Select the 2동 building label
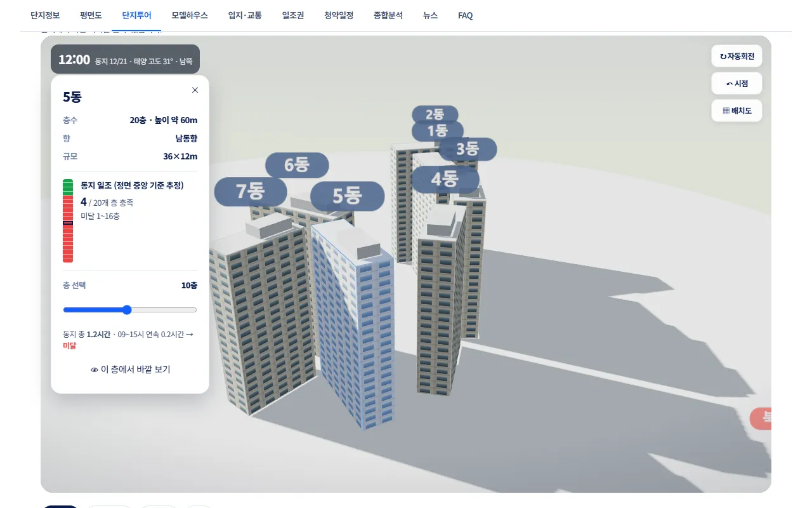This screenshot has width=812, height=508. (435, 114)
